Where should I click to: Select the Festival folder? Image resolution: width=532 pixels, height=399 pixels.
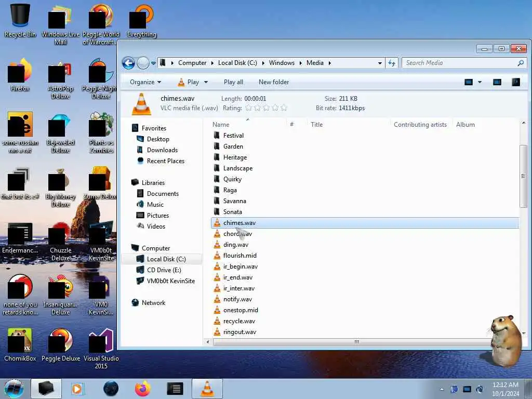233,136
